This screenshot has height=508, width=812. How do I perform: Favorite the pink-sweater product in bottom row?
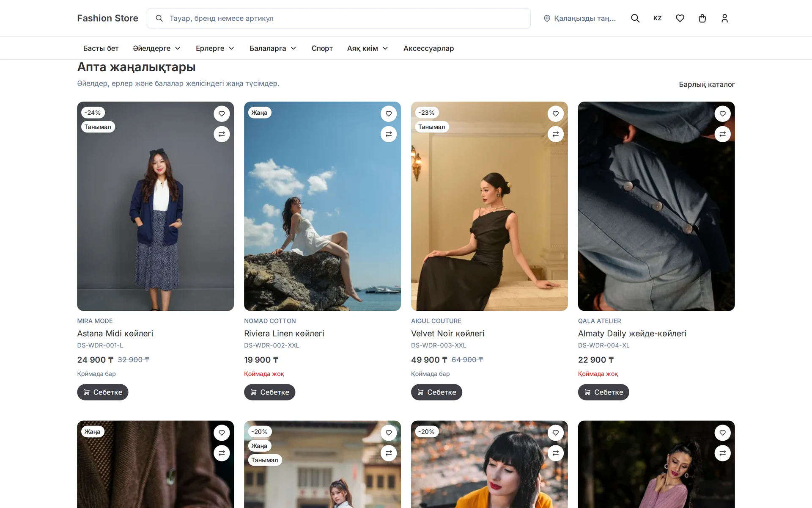coord(722,433)
